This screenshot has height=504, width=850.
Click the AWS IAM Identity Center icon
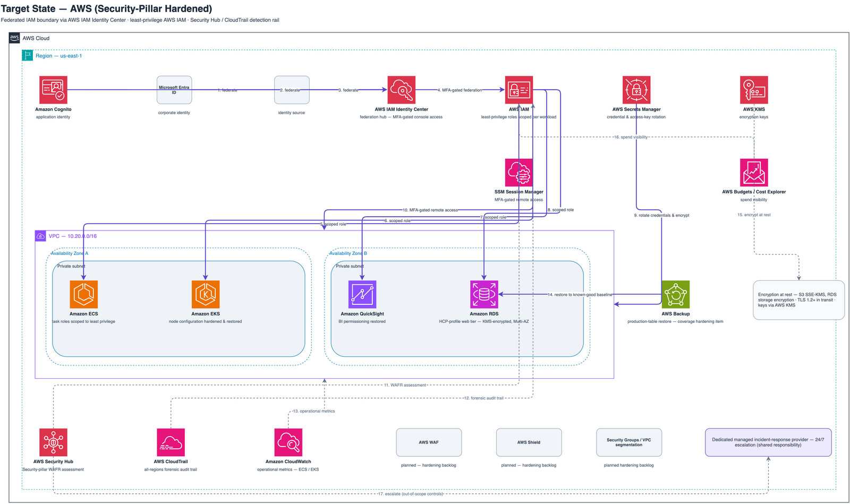pyautogui.click(x=401, y=90)
